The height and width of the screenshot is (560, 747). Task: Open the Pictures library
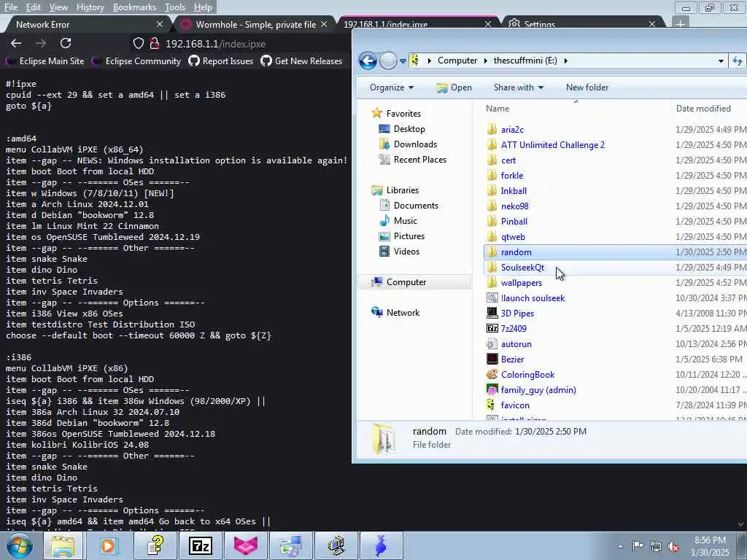click(x=401, y=236)
